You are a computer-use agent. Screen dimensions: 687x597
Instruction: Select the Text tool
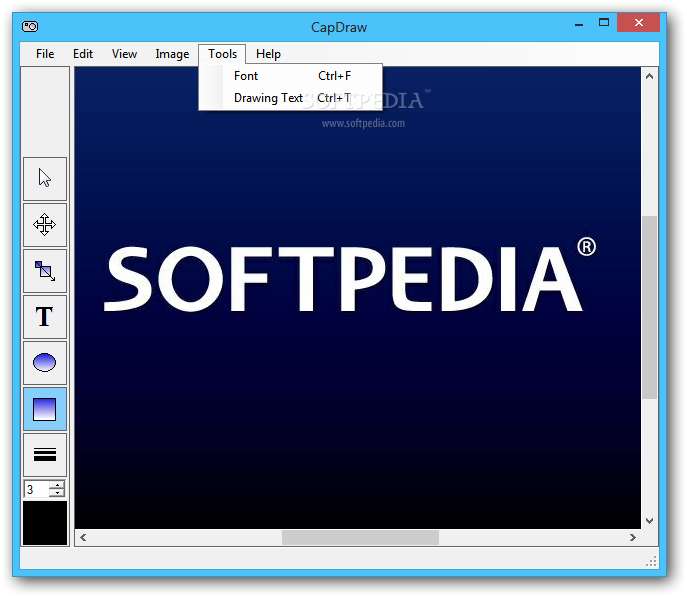pos(45,317)
